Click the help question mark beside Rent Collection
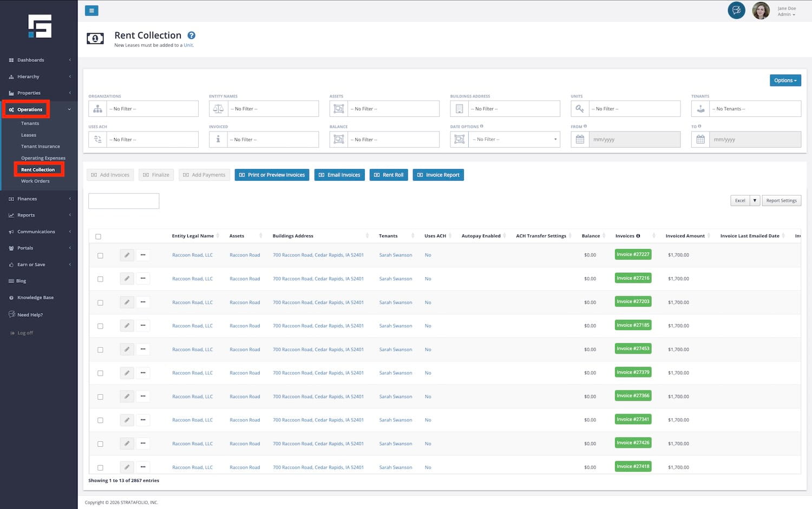 click(x=191, y=36)
